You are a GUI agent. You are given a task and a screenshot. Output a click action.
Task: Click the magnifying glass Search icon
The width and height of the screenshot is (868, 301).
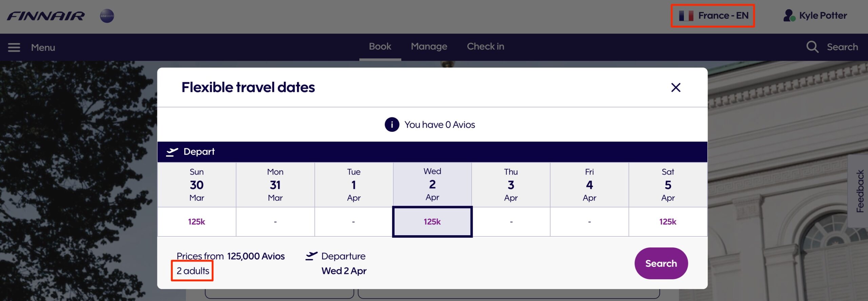[x=812, y=47]
